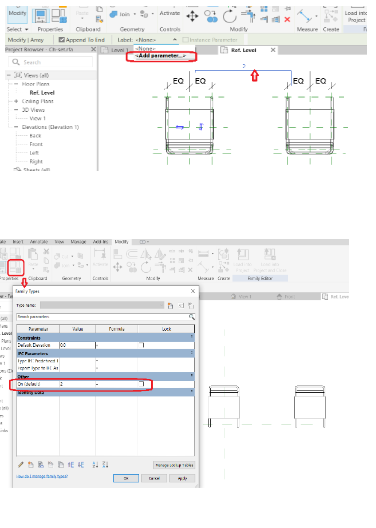Viewport: 376px width, 528px height.
Task: Toggle Lock checkbox for Default Elevation row
Action: [x=142, y=345]
